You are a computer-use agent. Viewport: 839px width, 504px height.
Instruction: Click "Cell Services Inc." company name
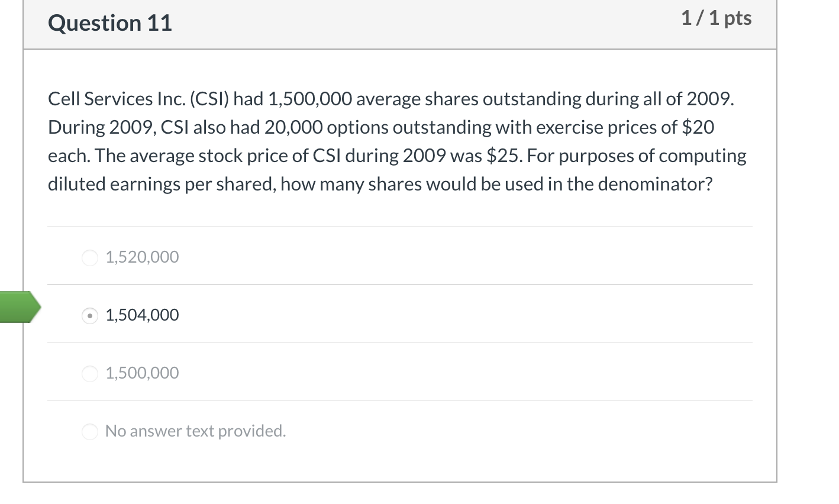click(117, 99)
